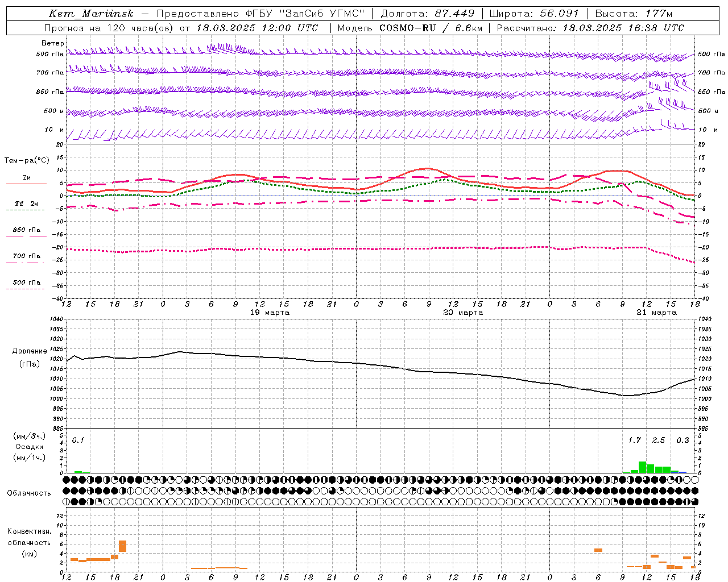
Task: Click the 500 гПа legend dotted line sample
Action: (x=26, y=289)
